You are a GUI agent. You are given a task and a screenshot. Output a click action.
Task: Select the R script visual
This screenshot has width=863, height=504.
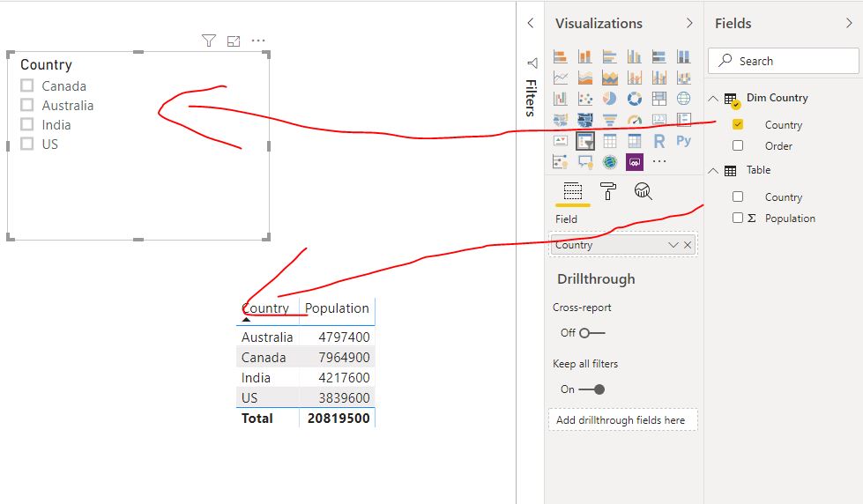(x=658, y=141)
